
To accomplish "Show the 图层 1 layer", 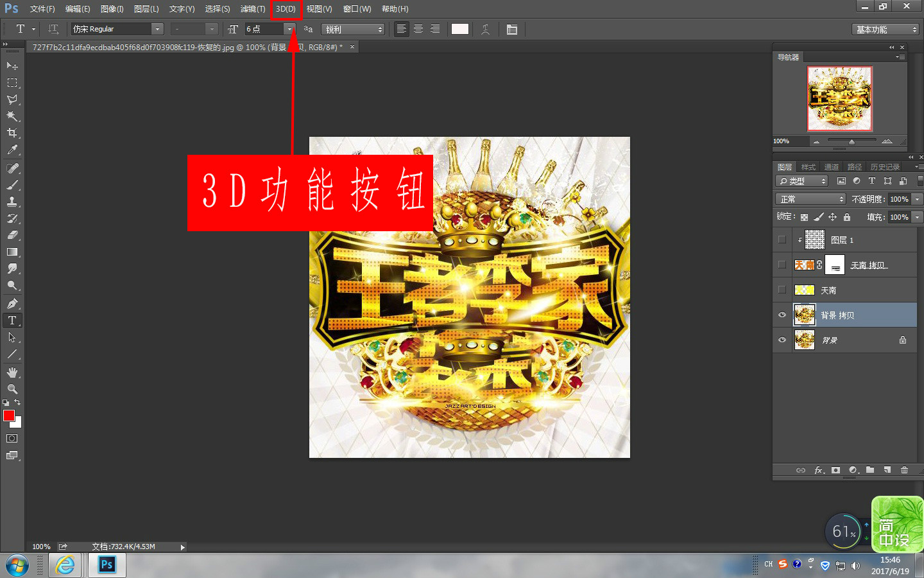I will click(782, 240).
